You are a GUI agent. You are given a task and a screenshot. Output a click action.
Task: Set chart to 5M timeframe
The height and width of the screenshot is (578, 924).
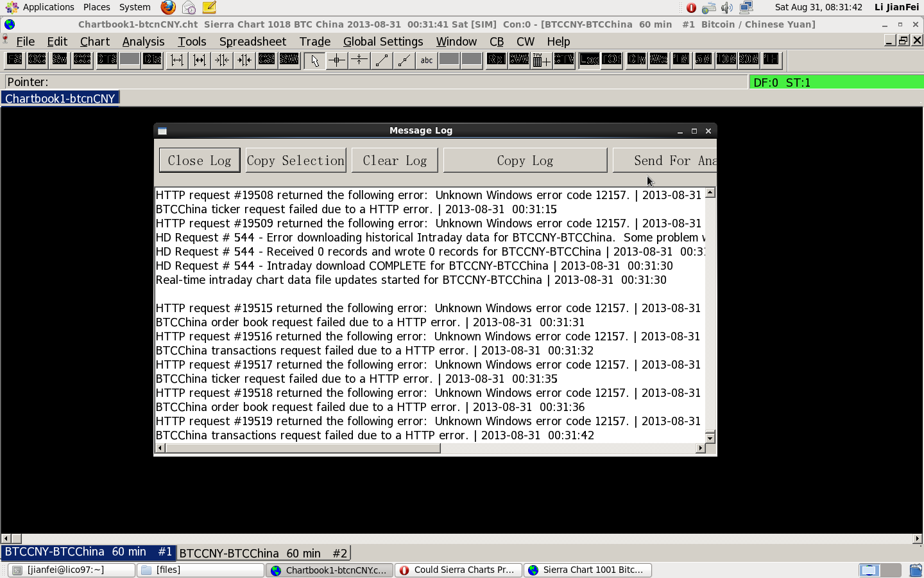coord(704,60)
